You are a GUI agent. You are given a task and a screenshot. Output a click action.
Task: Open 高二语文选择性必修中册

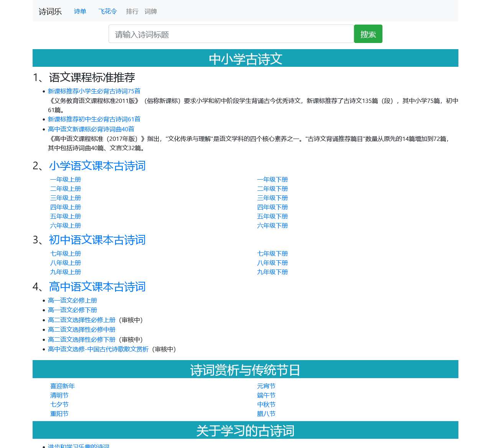[x=82, y=329]
